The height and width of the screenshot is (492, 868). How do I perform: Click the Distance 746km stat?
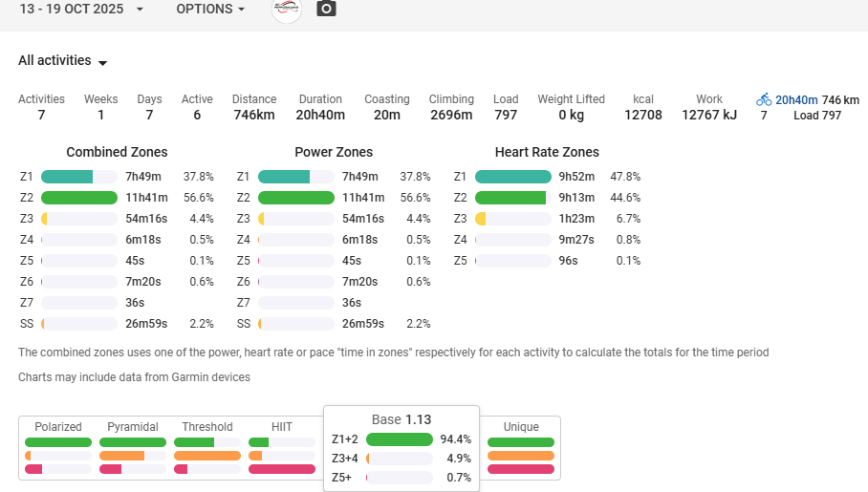(x=254, y=108)
